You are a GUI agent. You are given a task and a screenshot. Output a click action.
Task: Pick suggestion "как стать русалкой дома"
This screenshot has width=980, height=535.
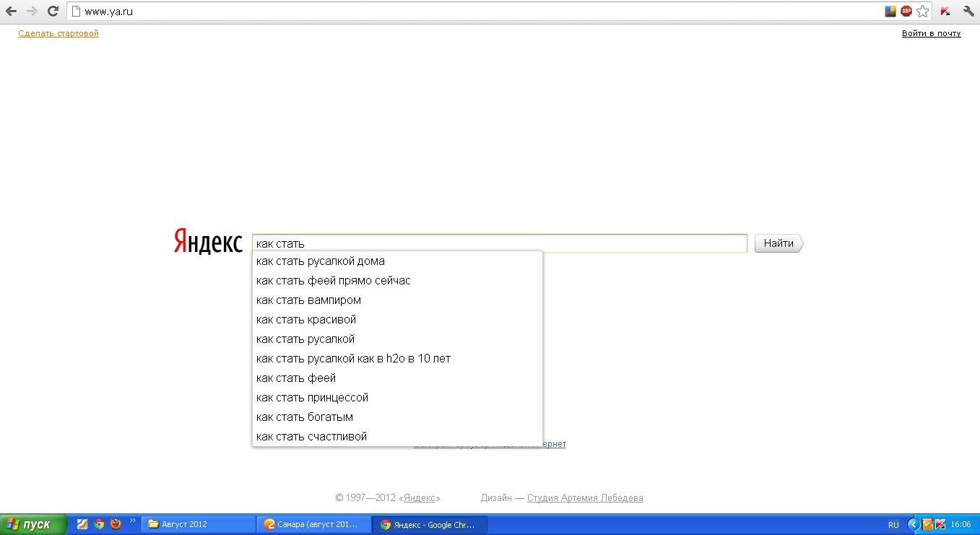320,261
